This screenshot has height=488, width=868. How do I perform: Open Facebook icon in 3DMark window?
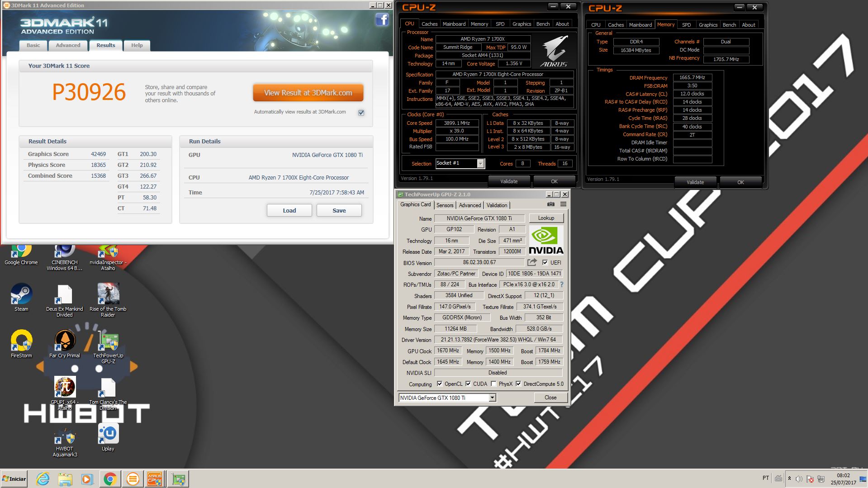382,19
